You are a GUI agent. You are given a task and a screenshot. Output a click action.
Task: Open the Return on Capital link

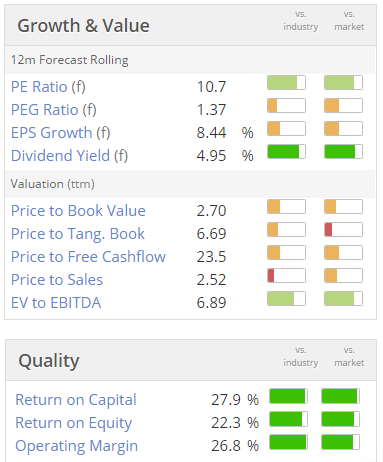[76, 400]
